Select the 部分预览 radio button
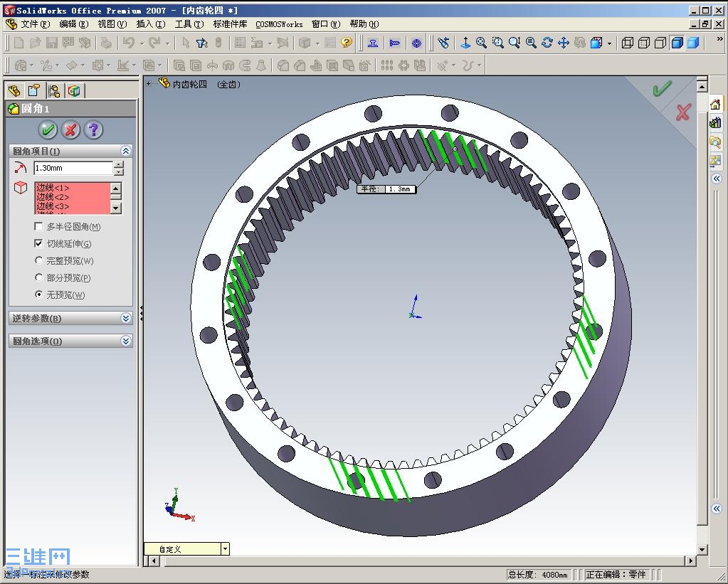 point(39,277)
